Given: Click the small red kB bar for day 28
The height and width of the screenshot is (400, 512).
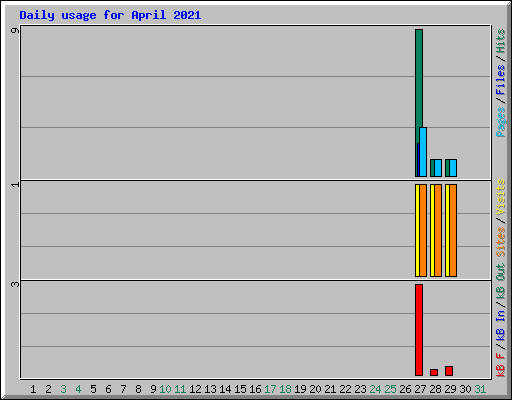Looking at the screenshot, I should (434, 372).
